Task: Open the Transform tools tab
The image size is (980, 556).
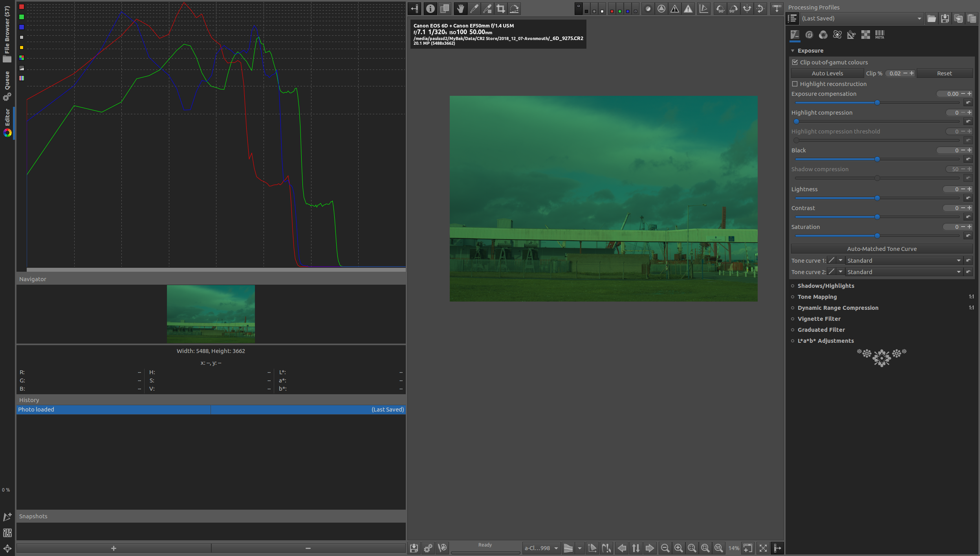Action: pos(851,35)
